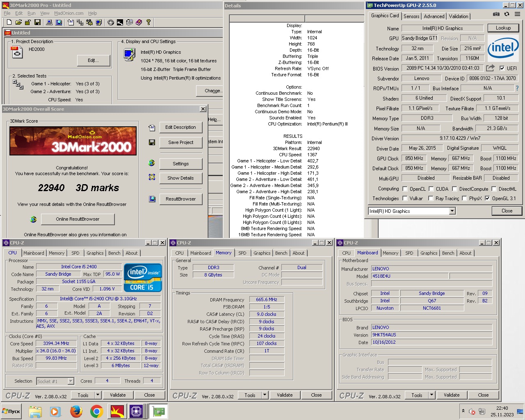Click the taskbar clock showing 22:40

tap(502, 411)
